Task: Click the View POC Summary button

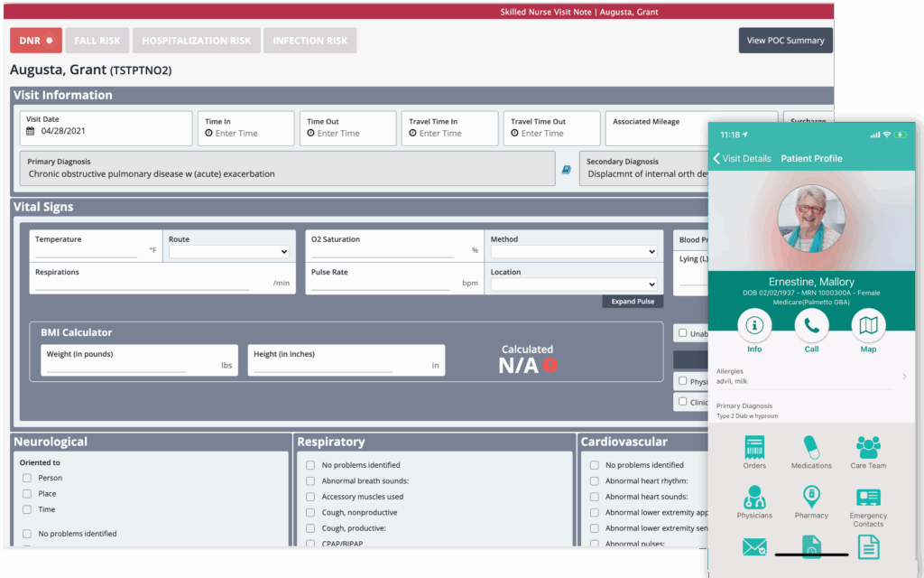Action: (785, 41)
